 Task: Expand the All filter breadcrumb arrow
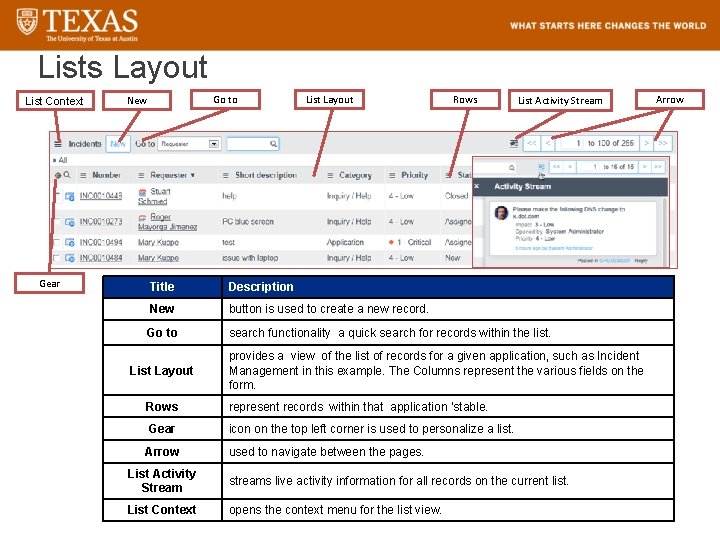(x=55, y=160)
